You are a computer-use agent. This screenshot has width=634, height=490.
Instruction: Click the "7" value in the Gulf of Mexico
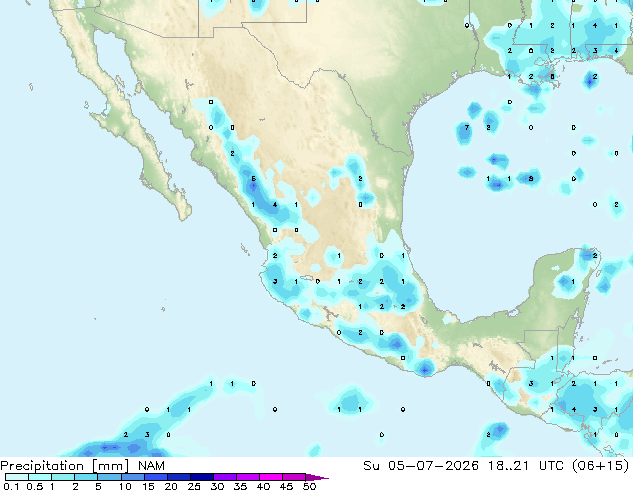coord(467,128)
